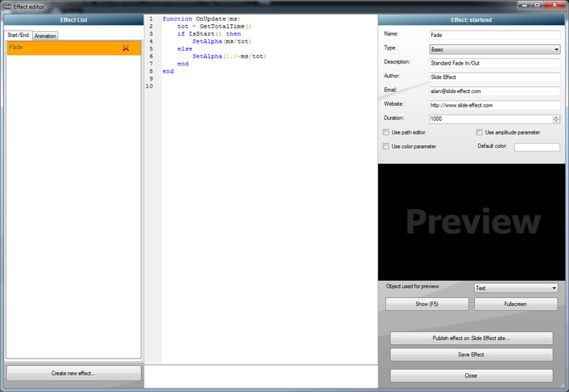Click code line 'if IsStart() then'
569x392 pixels.
click(x=209, y=33)
